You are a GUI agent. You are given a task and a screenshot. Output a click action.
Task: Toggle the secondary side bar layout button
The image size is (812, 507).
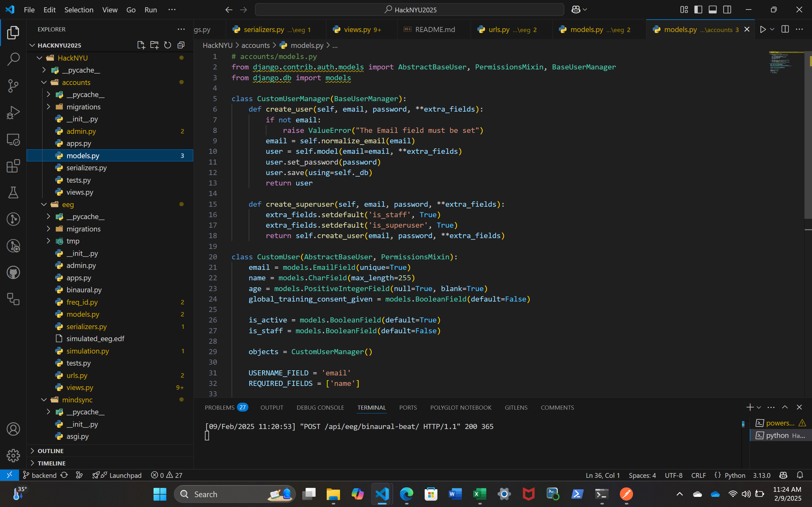727,10
